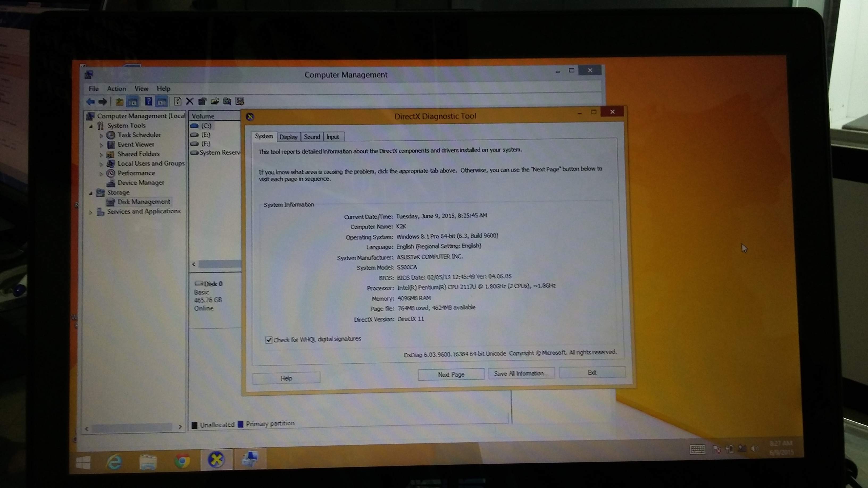868x488 pixels.
Task: Expand Services and Applications node
Action: (90, 213)
